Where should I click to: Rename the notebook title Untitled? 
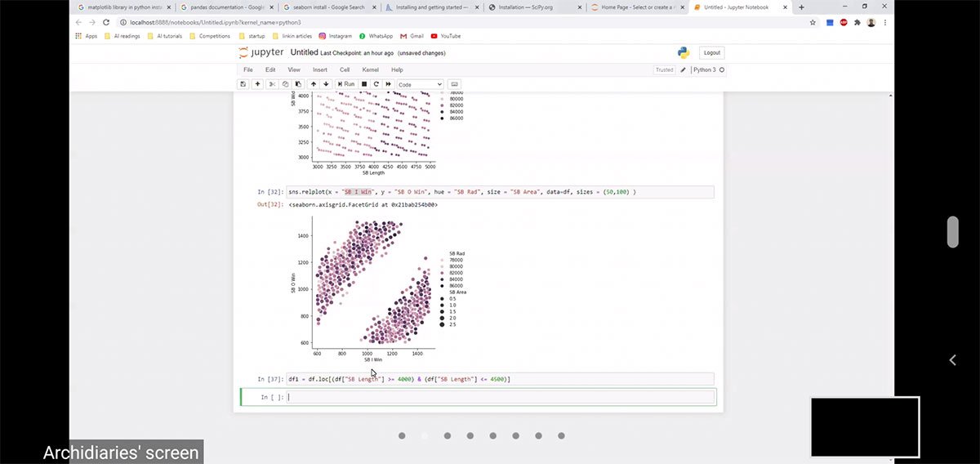pyautogui.click(x=304, y=53)
